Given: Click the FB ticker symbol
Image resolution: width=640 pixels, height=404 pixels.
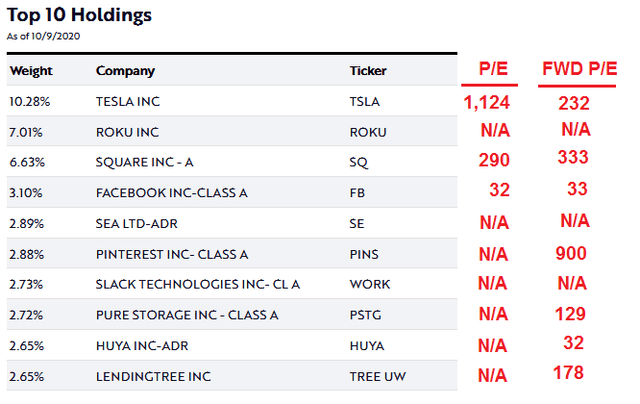Looking at the screenshot, I should [x=357, y=193].
